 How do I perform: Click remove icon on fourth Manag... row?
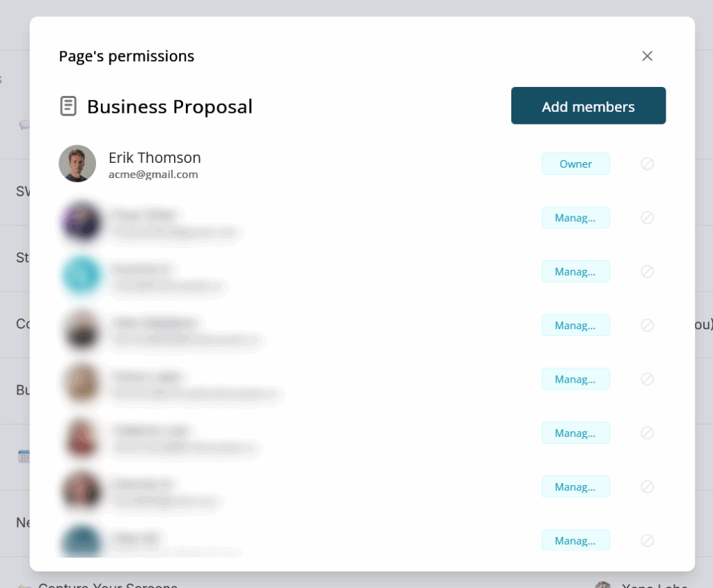click(647, 379)
